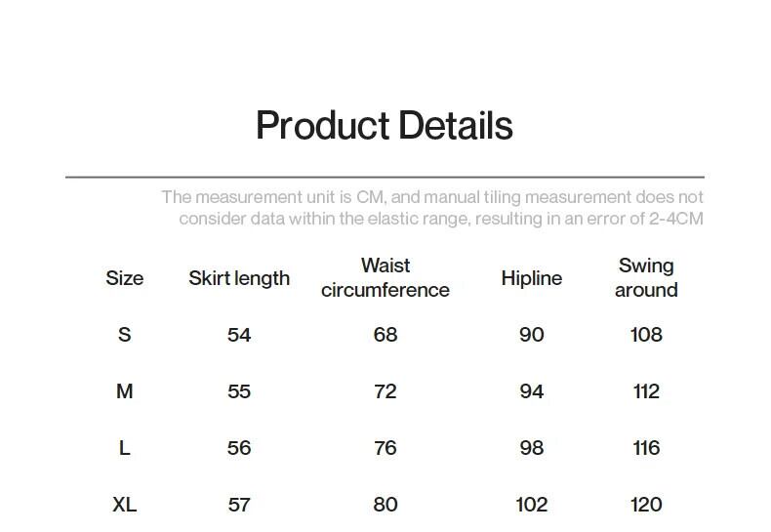Click the hipline value 90
This screenshot has width=771, height=532.
coord(531,335)
